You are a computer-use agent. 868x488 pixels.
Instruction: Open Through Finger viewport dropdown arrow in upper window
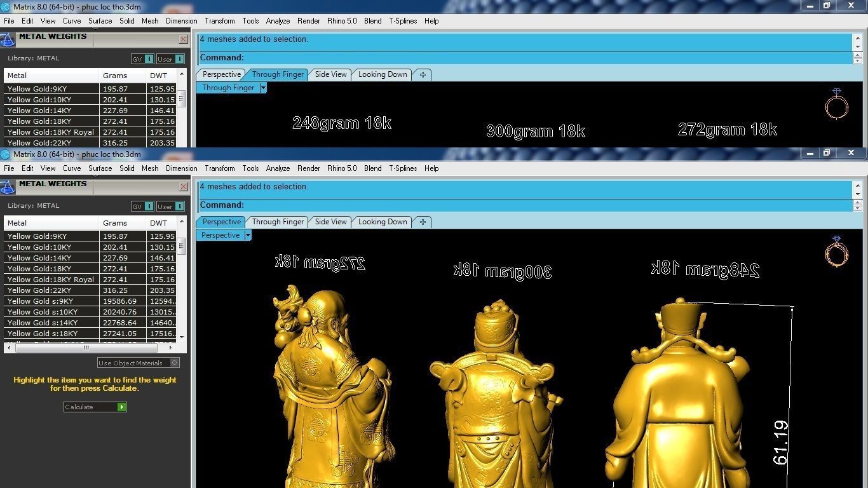(263, 88)
